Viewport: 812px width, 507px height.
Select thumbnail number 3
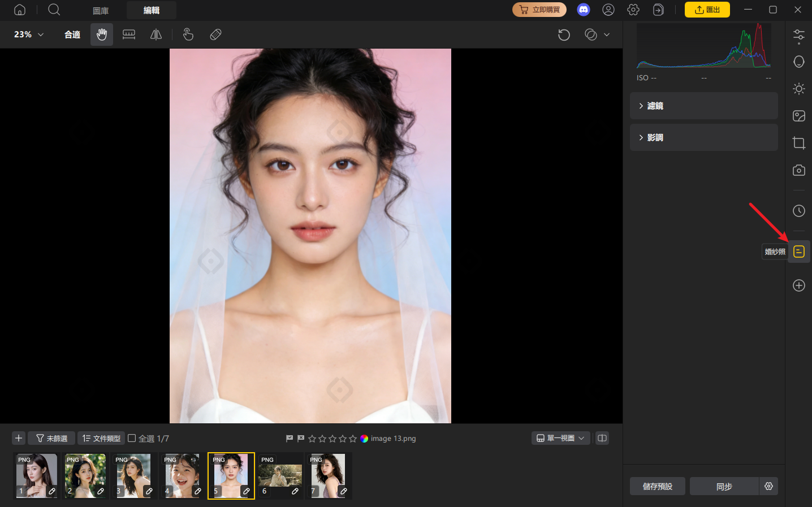coord(133,475)
